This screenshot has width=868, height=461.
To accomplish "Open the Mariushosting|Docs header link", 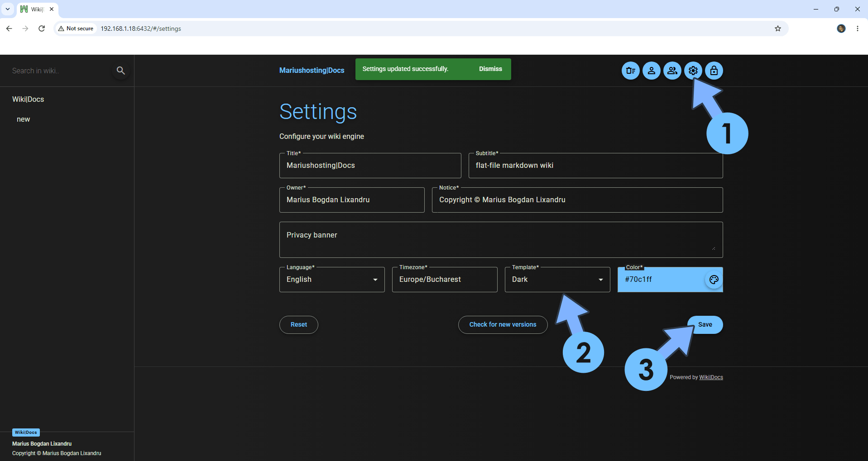I will 312,70.
